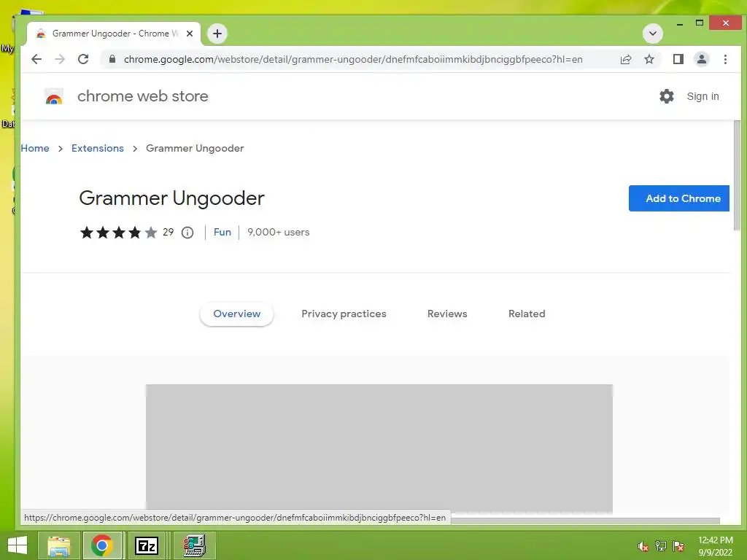Click the network tray icon
This screenshot has height=560, width=747.
tap(661, 546)
